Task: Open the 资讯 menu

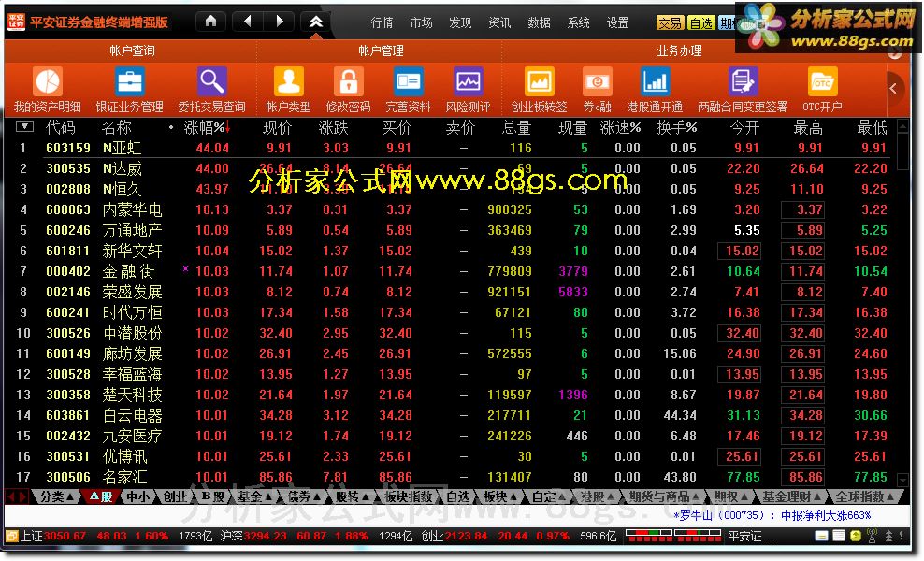Action: point(499,22)
